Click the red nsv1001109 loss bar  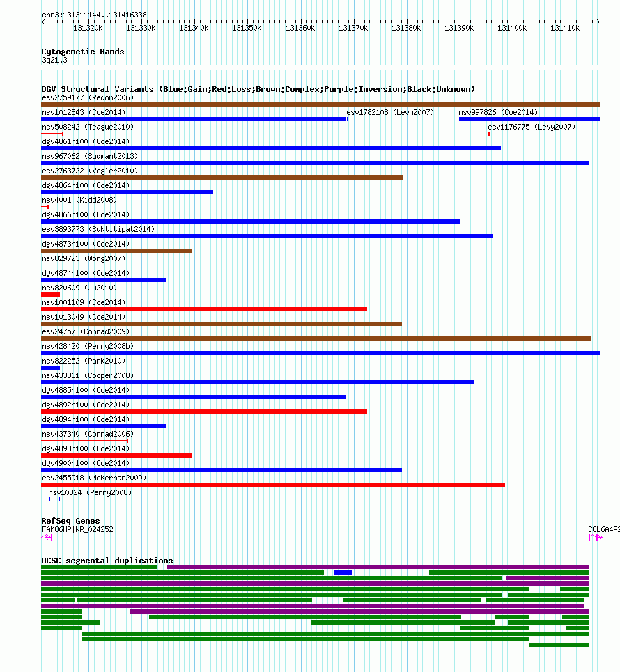click(x=204, y=309)
